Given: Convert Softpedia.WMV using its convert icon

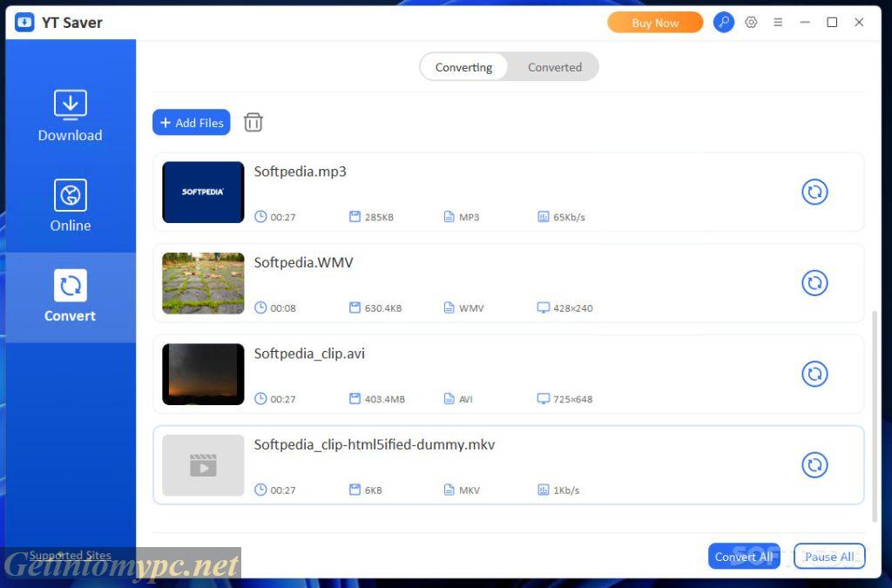Looking at the screenshot, I should point(814,283).
